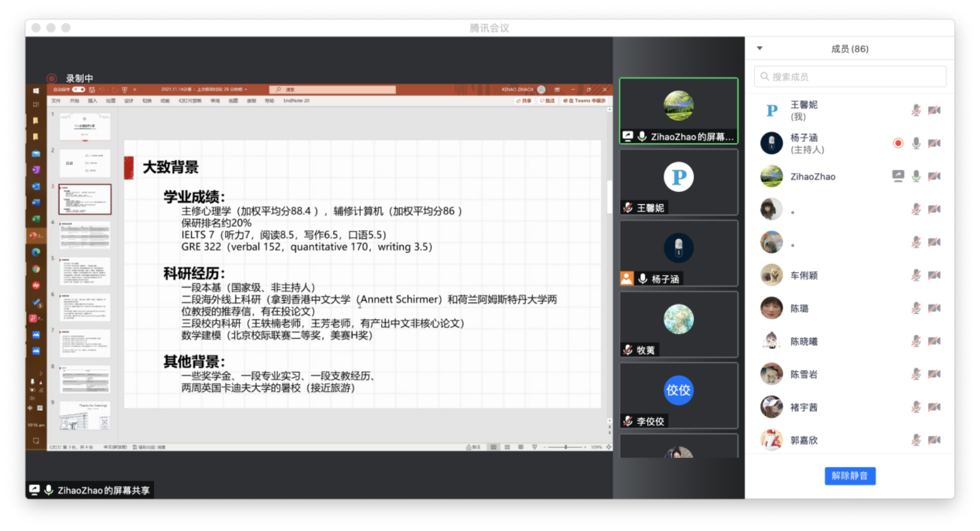Viewport: 980px width, 531px height.
Task: Toggle the PowerPoint AutoSave switch
Action: 79,90
